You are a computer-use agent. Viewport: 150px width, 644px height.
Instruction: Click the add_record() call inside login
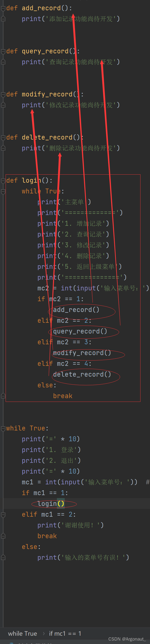coord(76,310)
